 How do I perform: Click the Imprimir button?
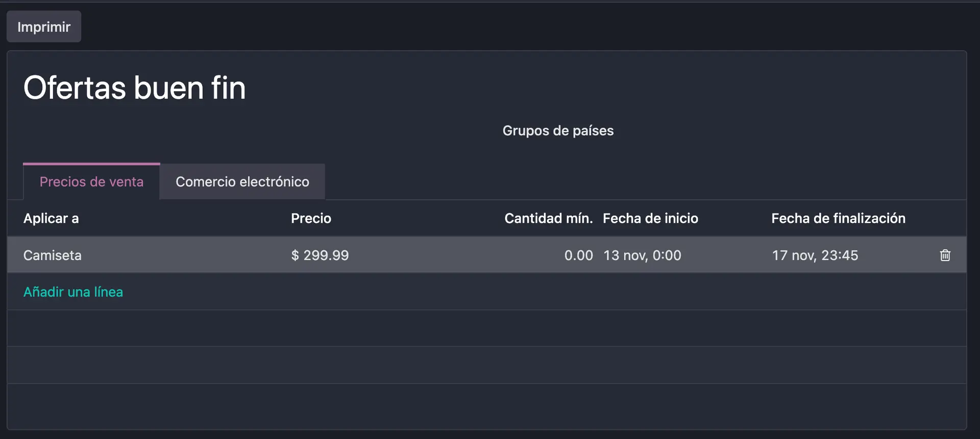[43, 26]
